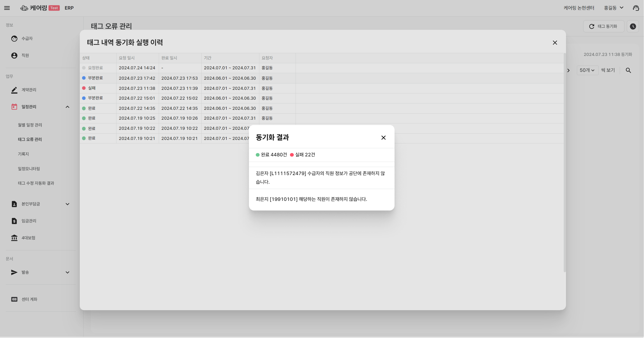Open 4대보험 from the sidebar
This screenshot has width=644, height=338.
[x=28, y=238]
